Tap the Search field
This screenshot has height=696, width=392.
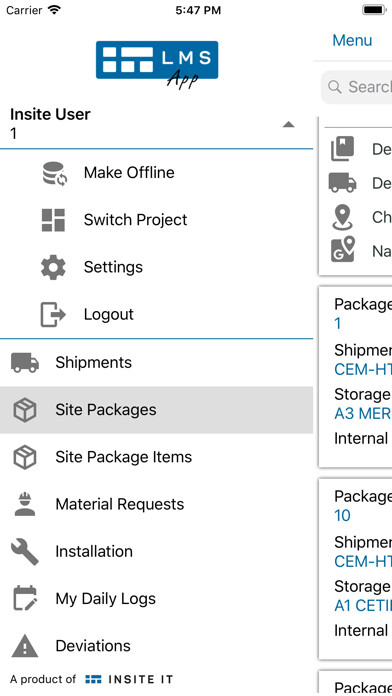point(356,87)
